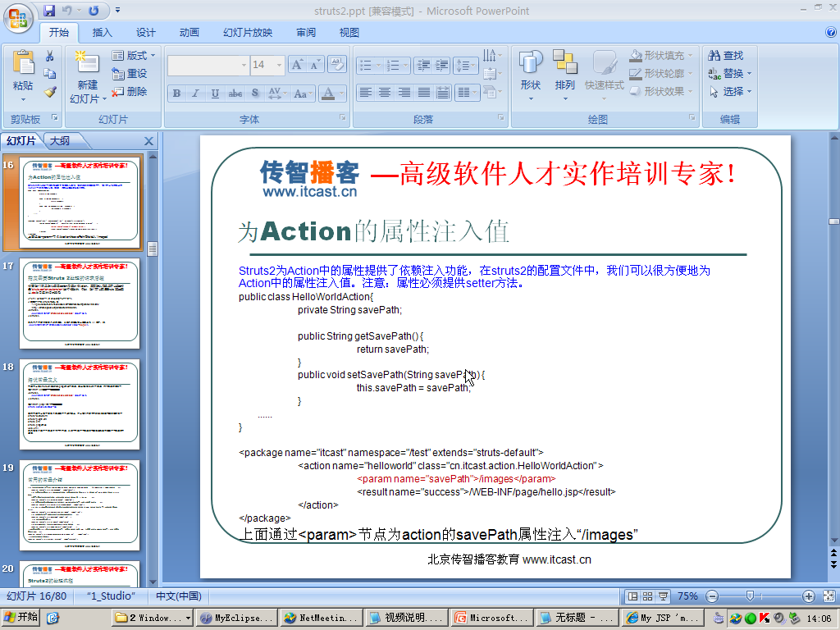Image resolution: width=840 pixels, height=630 pixels.
Task: Open the Font dialog launcher
Action: pos(343,118)
